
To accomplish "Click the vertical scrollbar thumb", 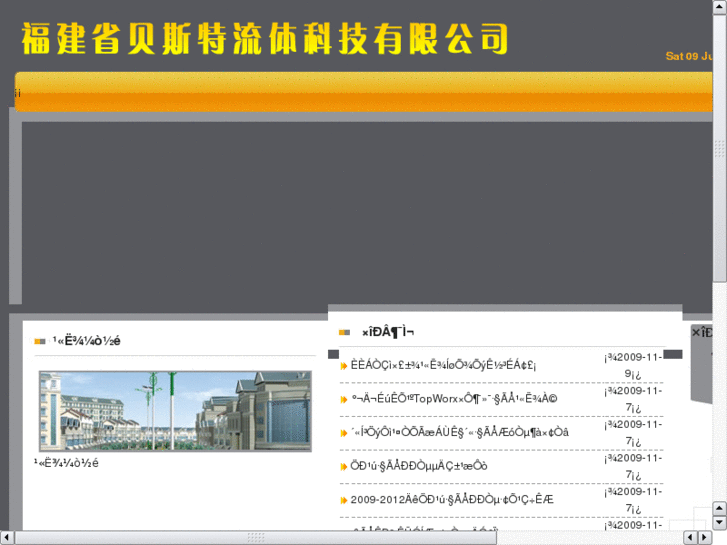I will click(x=720, y=148).
